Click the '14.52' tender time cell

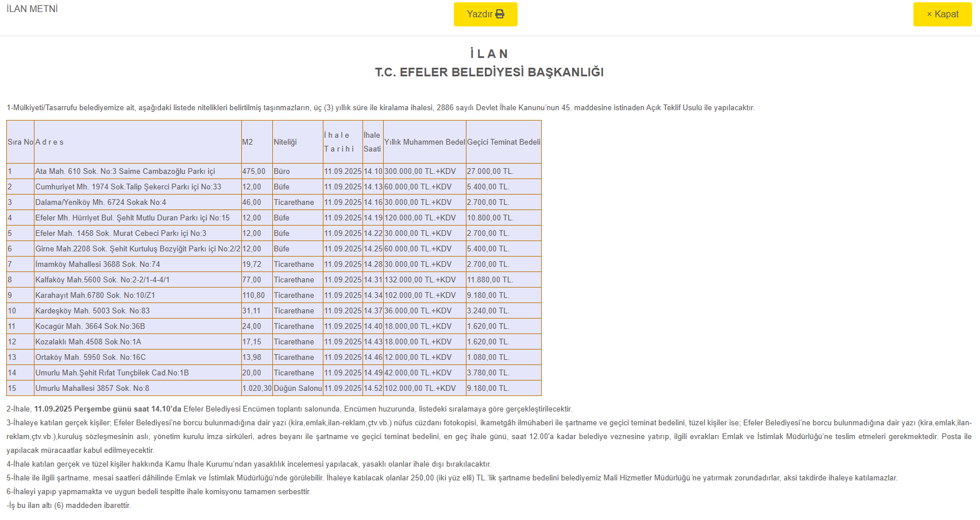pyautogui.click(x=373, y=389)
